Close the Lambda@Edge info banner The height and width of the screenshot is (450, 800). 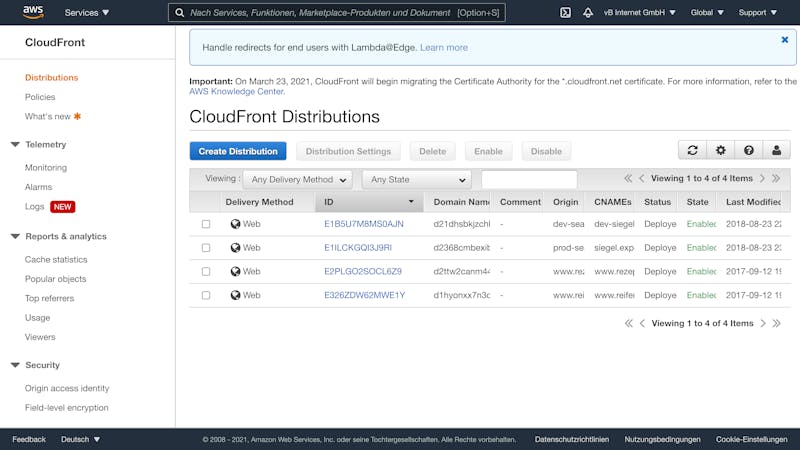pyautogui.click(x=785, y=39)
